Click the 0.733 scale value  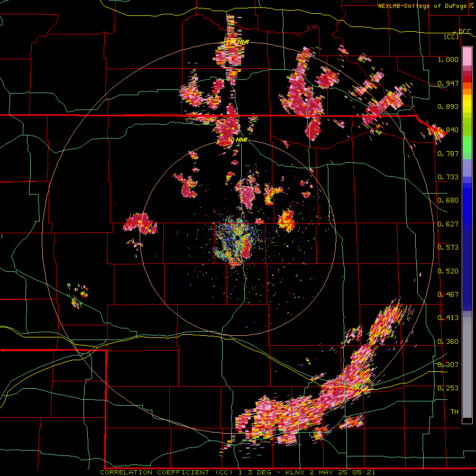(x=448, y=177)
